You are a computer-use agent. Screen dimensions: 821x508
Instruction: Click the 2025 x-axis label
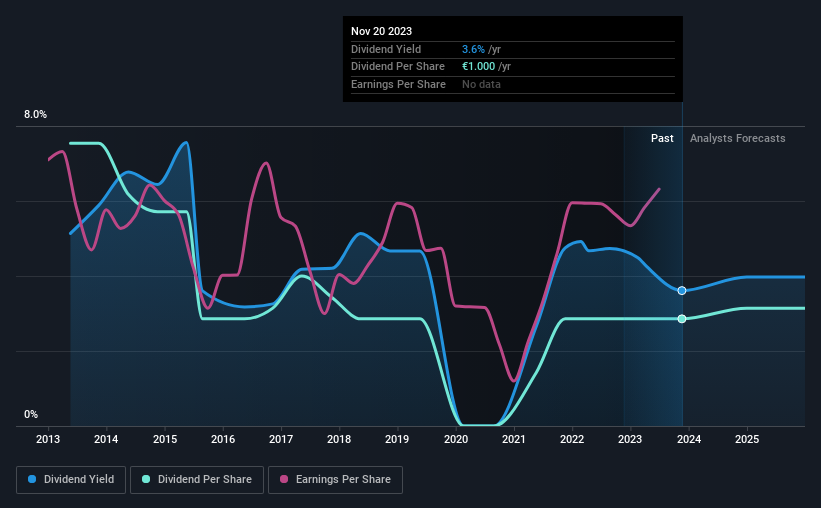[x=747, y=439]
